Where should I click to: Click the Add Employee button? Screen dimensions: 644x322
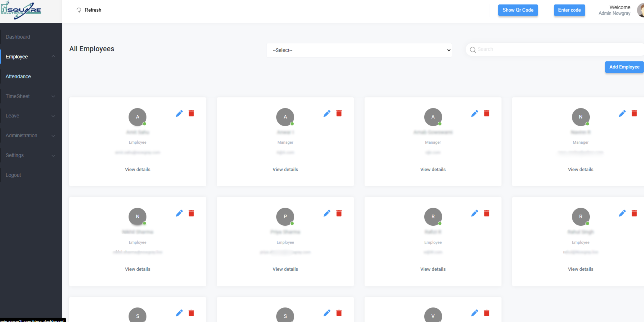[624, 67]
